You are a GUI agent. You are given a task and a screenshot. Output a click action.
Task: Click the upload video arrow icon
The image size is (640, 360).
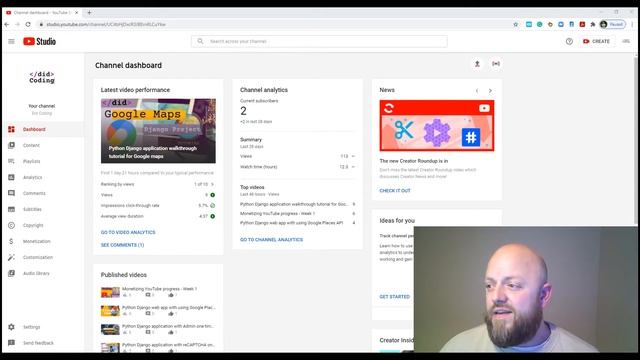pyautogui.click(x=477, y=64)
